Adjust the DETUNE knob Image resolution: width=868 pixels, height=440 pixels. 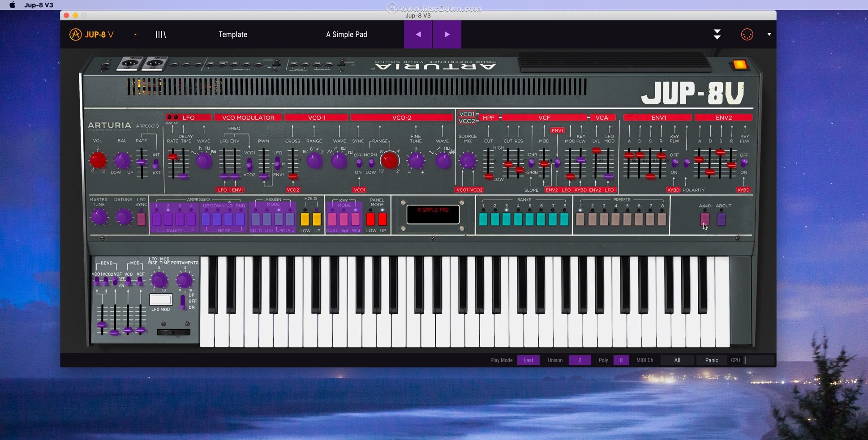pyautogui.click(x=123, y=217)
